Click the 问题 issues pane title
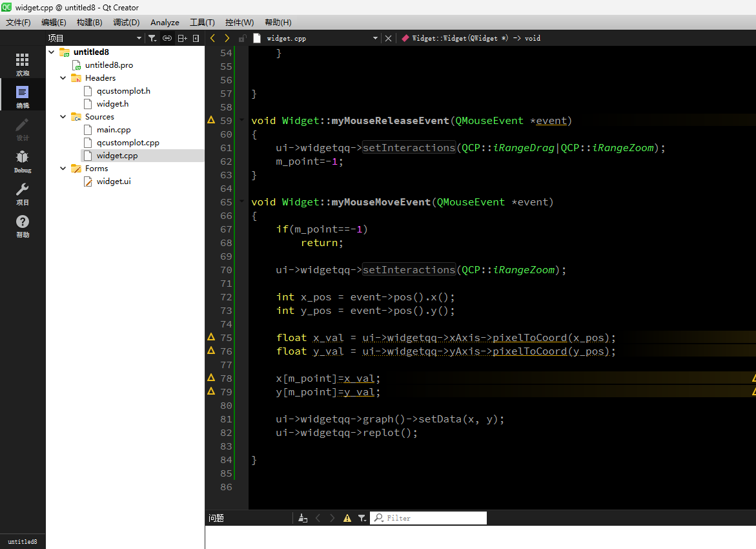Image resolution: width=756 pixels, height=549 pixels. [216, 518]
